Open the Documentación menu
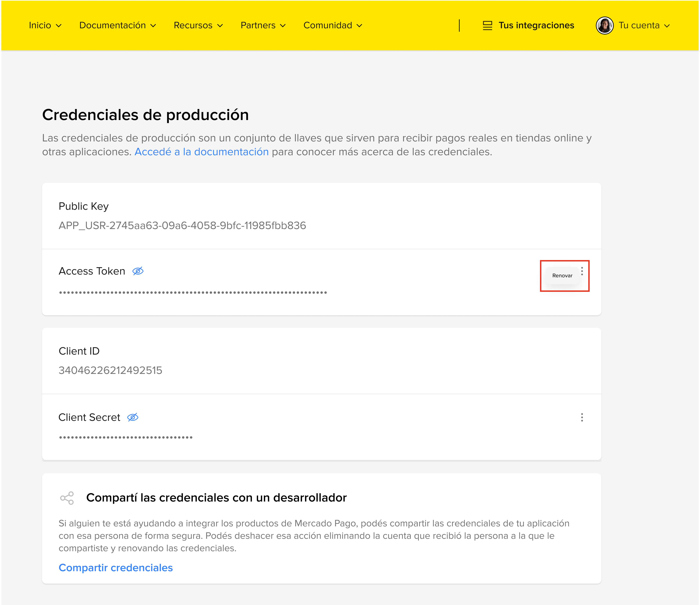 pos(118,25)
